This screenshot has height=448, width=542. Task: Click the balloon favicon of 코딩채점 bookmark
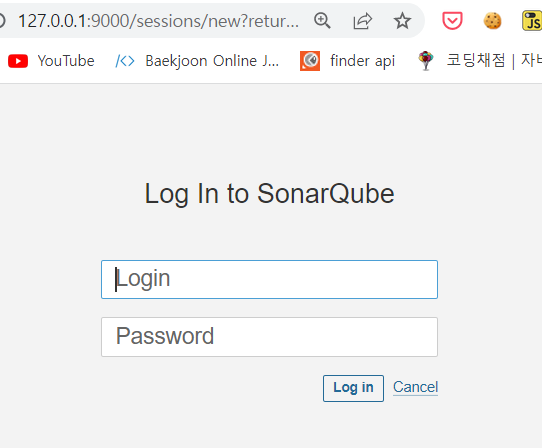pyautogui.click(x=426, y=61)
